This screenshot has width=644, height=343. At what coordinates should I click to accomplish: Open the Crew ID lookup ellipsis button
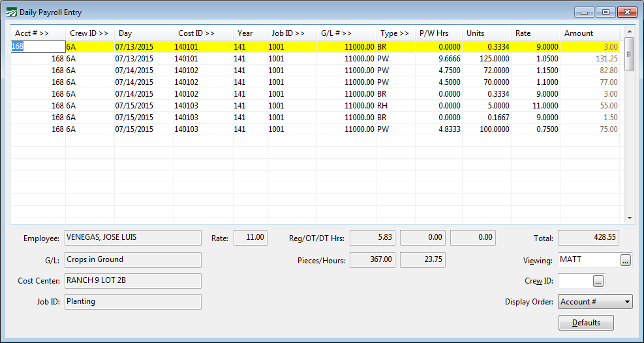[x=598, y=281]
